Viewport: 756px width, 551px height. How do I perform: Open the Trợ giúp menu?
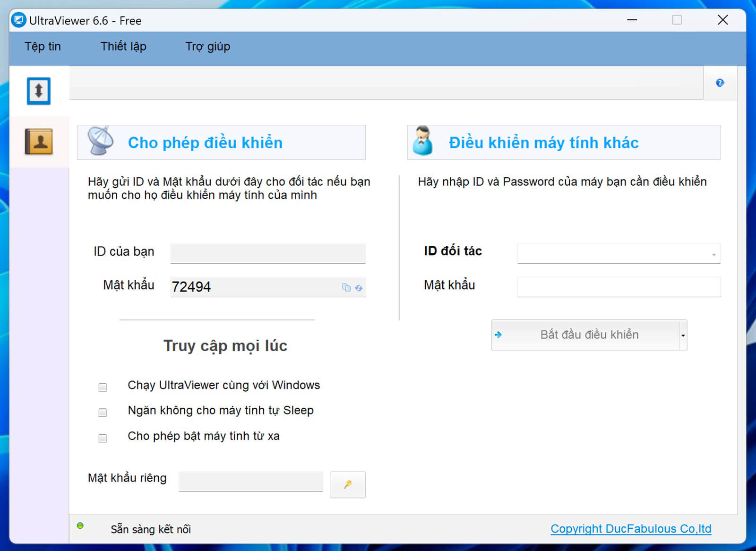[x=208, y=46]
